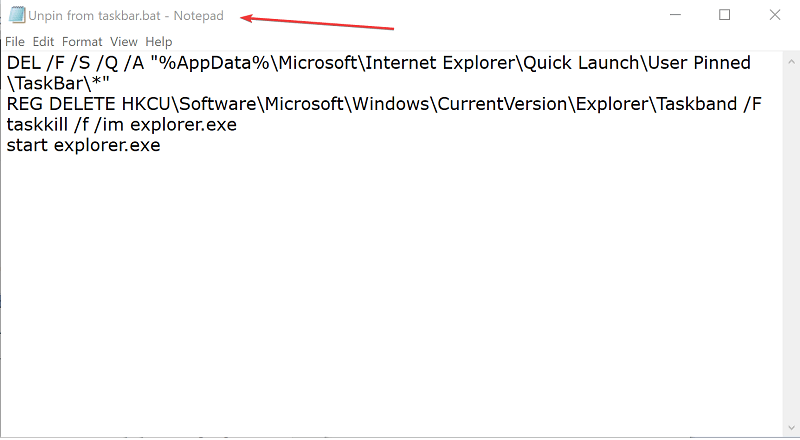Viewport: 800px width, 440px height.
Task: Open the Format menu
Action: tap(82, 41)
